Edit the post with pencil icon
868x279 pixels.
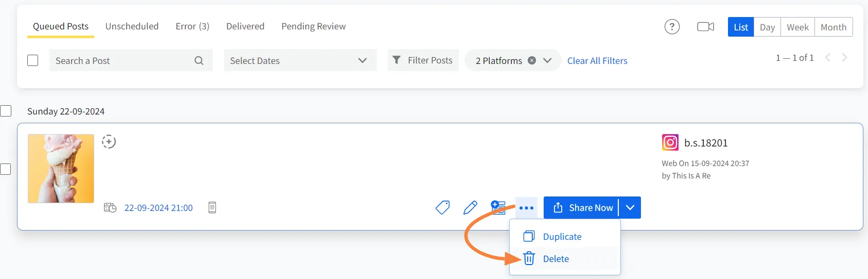[471, 208]
